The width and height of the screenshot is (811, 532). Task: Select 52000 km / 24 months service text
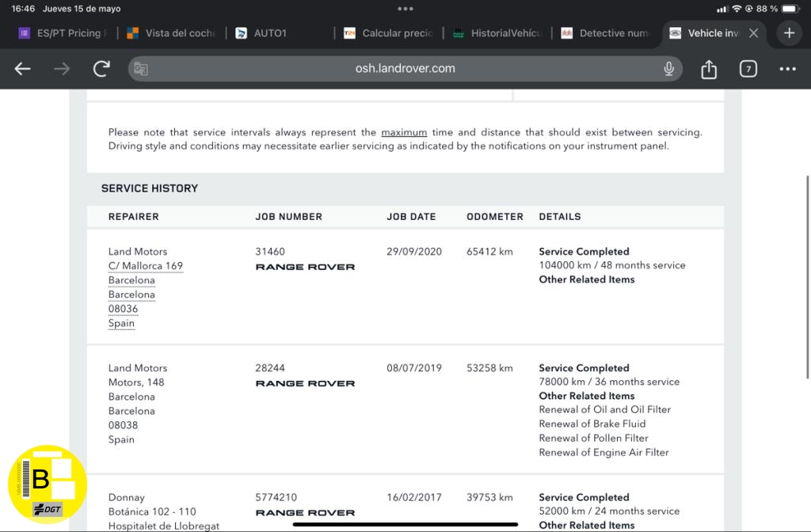[x=609, y=511]
